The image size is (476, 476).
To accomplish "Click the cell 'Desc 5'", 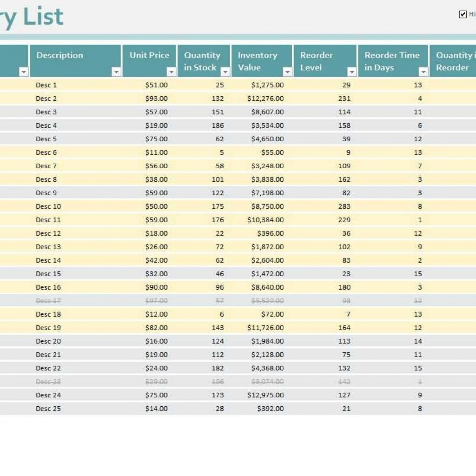I will tap(46, 139).
